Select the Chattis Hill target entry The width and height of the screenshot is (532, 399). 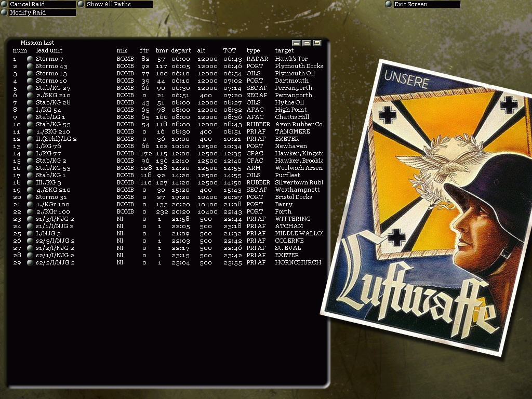pyautogui.click(x=292, y=117)
